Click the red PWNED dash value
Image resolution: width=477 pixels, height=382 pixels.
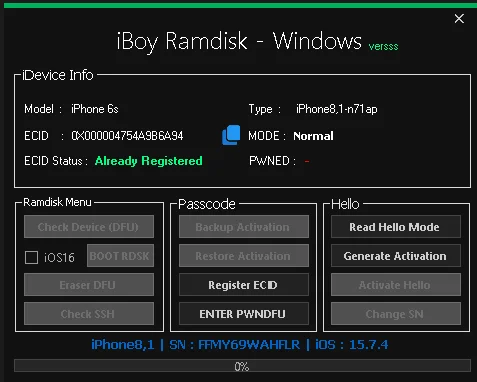click(x=307, y=161)
